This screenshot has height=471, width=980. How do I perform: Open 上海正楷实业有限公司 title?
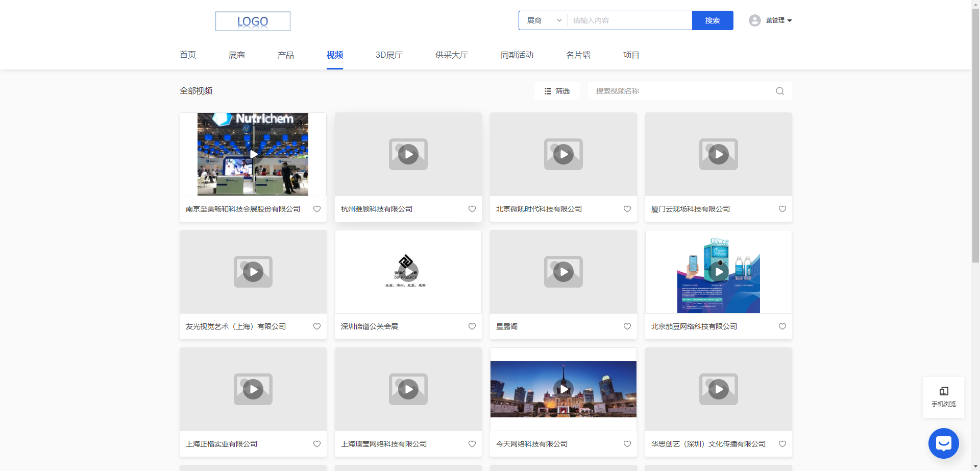coord(222,444)
